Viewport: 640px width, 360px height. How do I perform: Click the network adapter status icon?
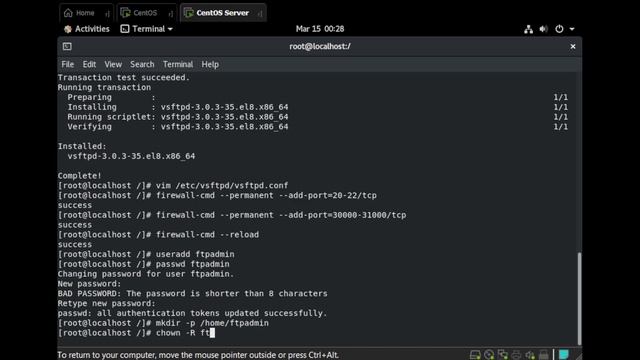click(x=503, y=355)
